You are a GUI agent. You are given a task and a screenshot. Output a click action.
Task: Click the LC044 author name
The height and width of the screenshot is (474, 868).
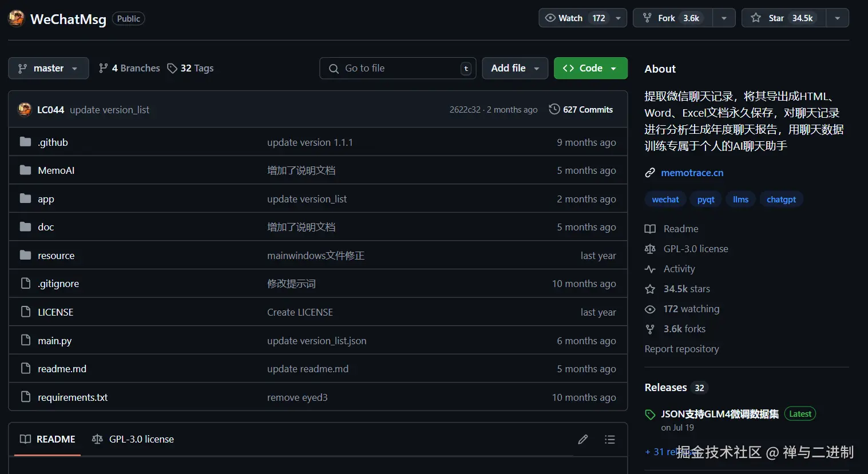[x=50, y=110]
